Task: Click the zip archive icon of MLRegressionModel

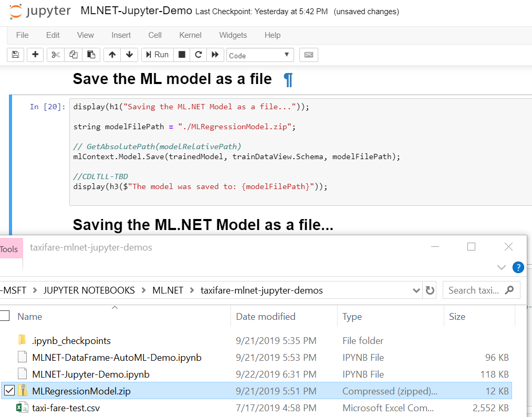Action: [23, 391]
